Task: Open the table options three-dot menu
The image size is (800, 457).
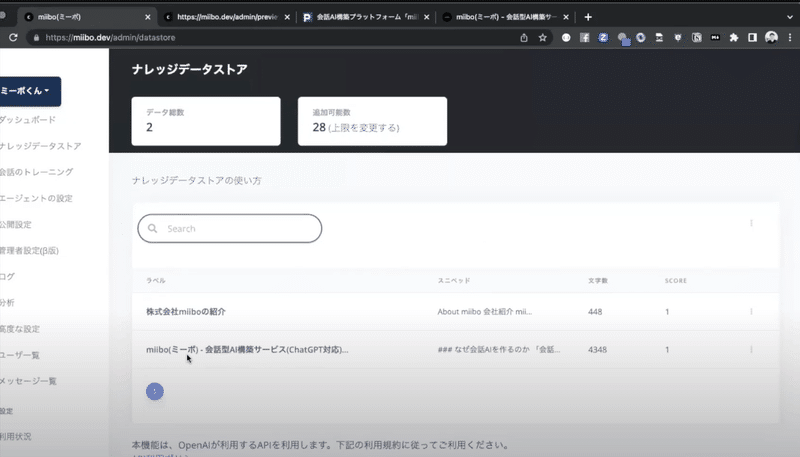Action: coord(751,223)
